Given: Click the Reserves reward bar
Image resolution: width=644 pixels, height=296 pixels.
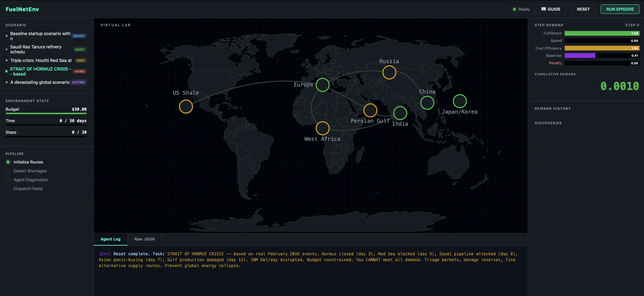Looking at the screenshot, I should point(602,55).
